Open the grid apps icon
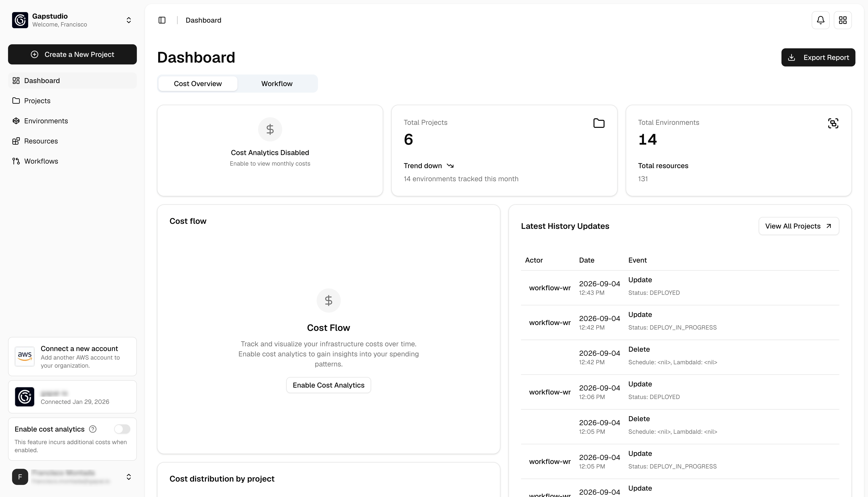The image size is (868, 497). coord(843,20)
